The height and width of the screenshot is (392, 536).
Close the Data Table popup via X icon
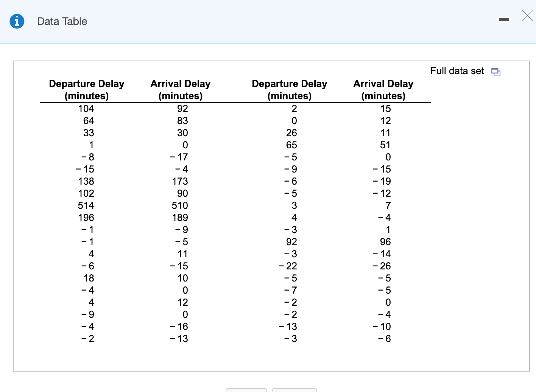527,16
